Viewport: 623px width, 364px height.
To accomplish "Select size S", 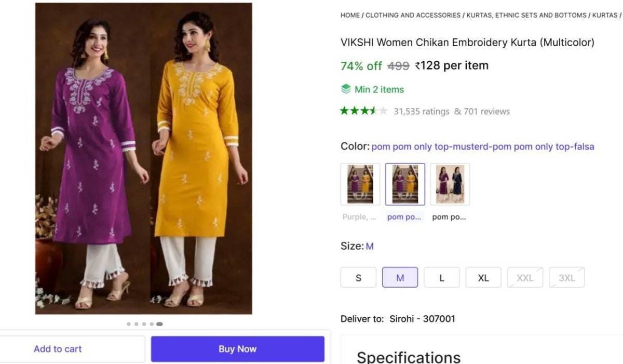I will (358, 277).
